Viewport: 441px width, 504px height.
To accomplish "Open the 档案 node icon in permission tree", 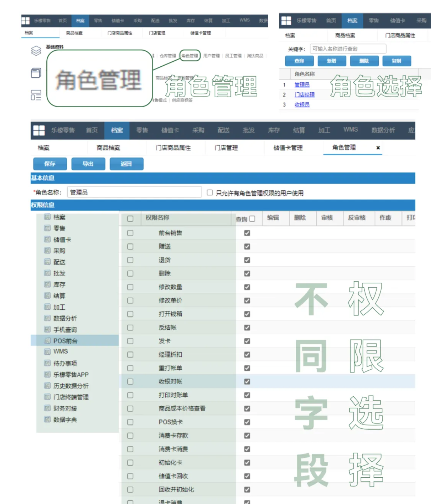I will (47, 217).
